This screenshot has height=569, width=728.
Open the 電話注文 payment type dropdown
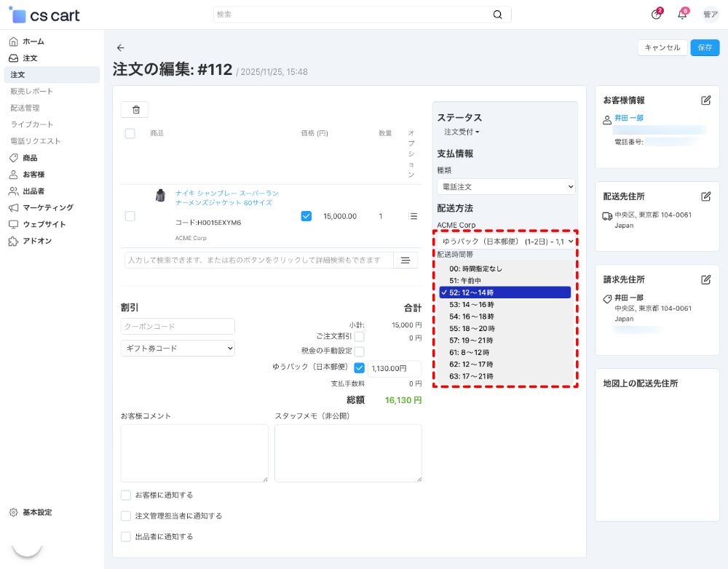505,186
